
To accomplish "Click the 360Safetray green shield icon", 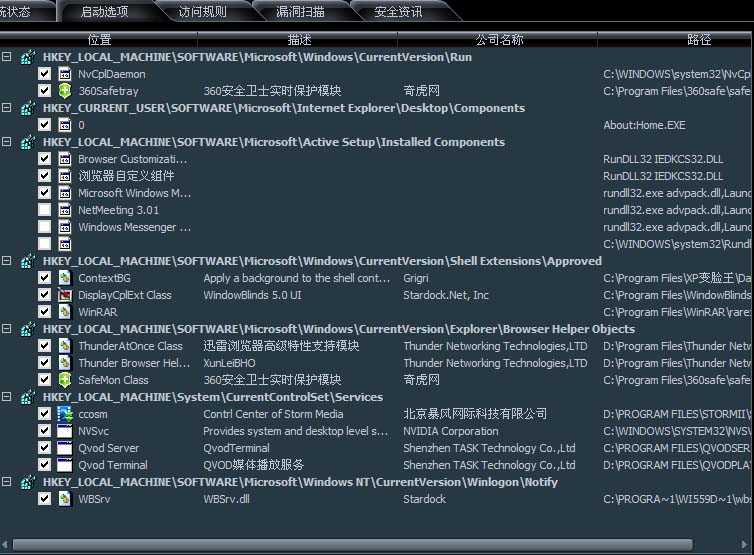I will pos(64,91).
